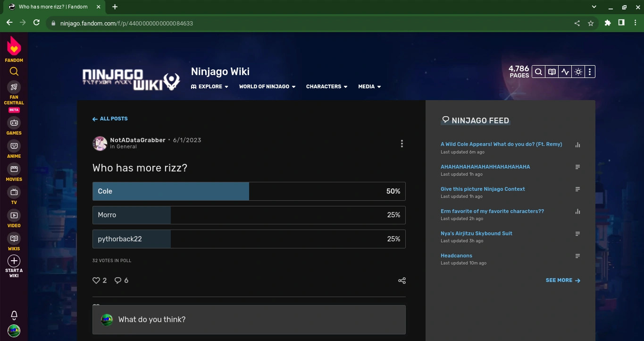Open World of Ninjago menu
The image size is (644, 341).
point(267,87)
